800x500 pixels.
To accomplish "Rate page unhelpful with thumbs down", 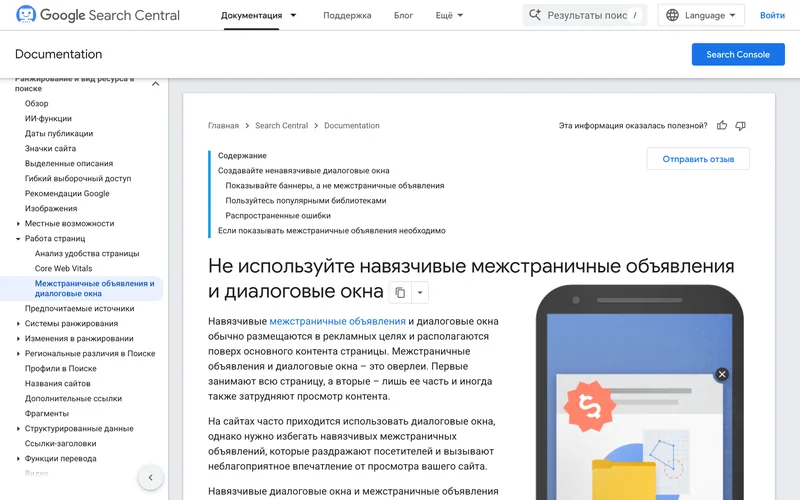I will pos(740,126).
